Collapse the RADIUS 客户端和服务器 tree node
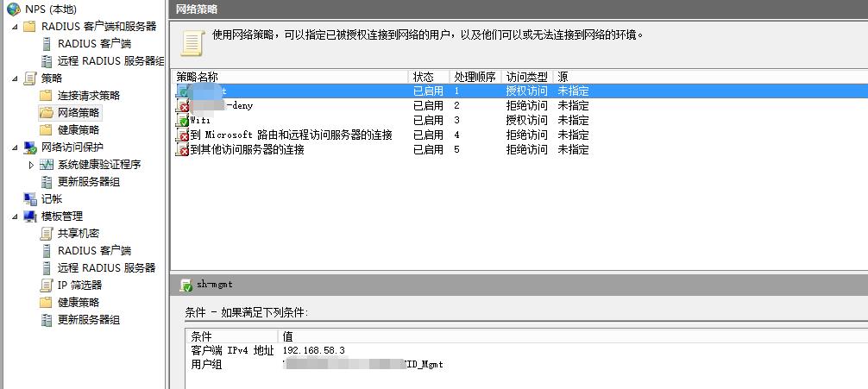868x389 pixels. coord(15,27)
